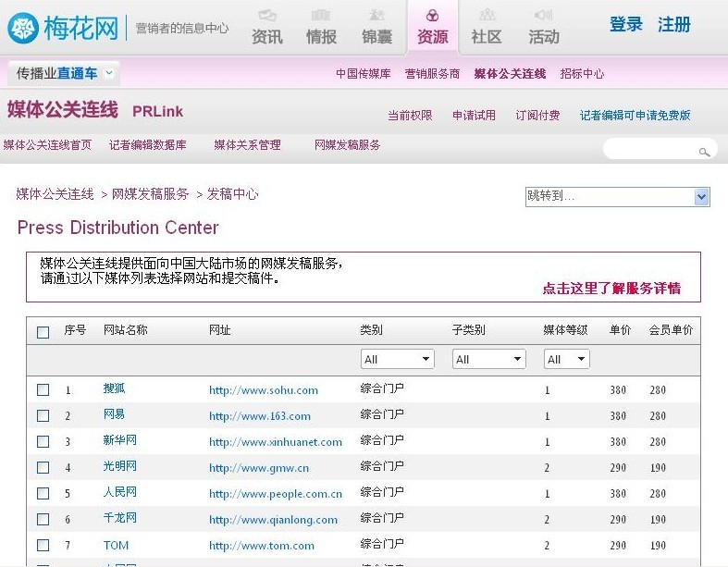This screenshot has height=567, width=728.
Task: Open the 资源 nav icon
Action: [432, 16]
